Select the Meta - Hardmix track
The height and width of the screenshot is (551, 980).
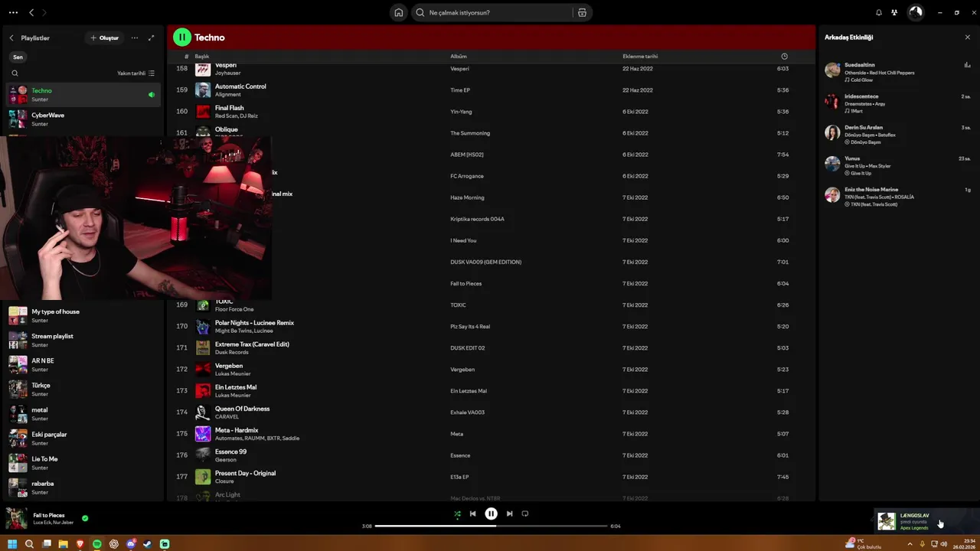click(491, 434)
